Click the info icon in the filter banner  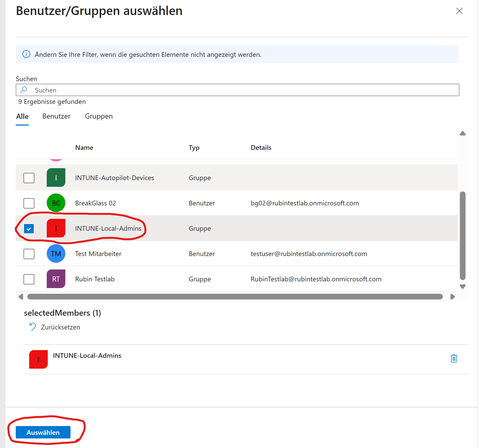click(26, 54)
